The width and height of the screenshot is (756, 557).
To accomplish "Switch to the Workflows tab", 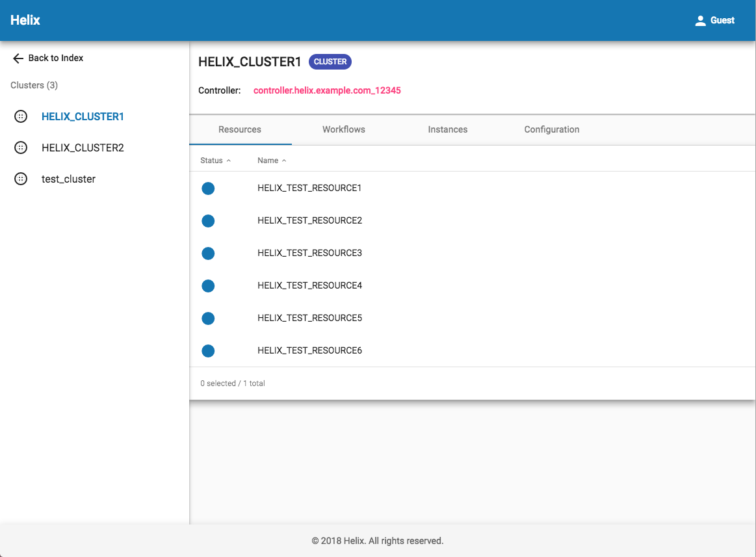I will (344, 129).
